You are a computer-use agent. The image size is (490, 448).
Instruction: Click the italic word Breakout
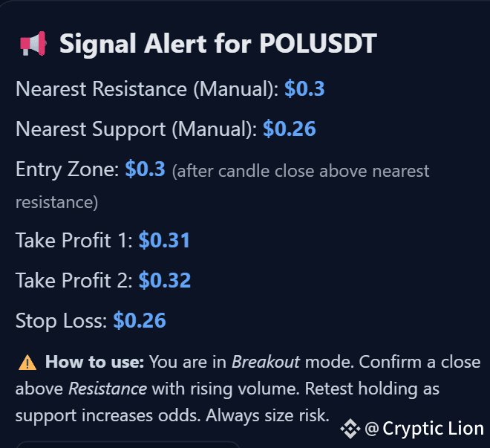266,362
